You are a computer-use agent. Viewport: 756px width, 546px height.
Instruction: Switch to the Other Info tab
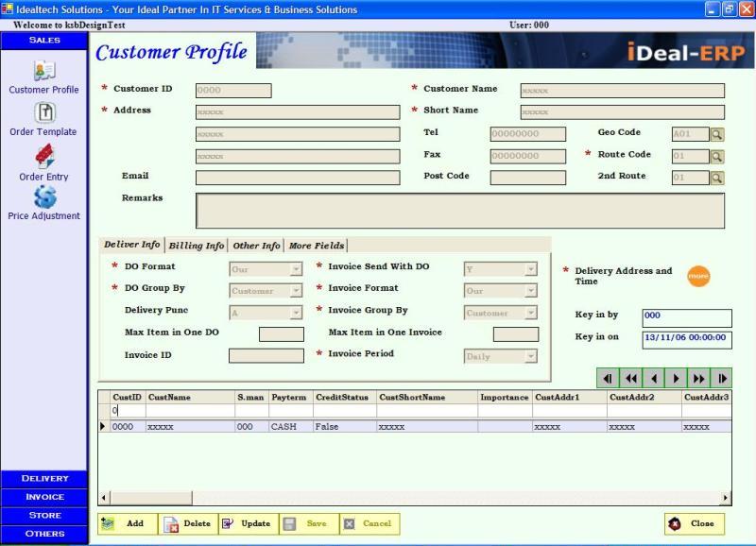point(256,246)
